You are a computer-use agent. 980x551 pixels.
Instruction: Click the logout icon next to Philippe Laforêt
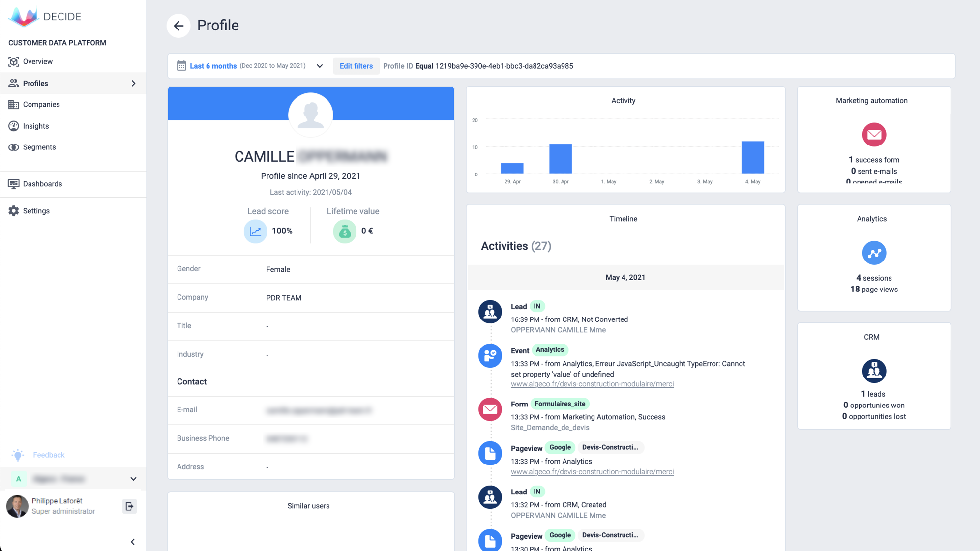pos(129,506)
